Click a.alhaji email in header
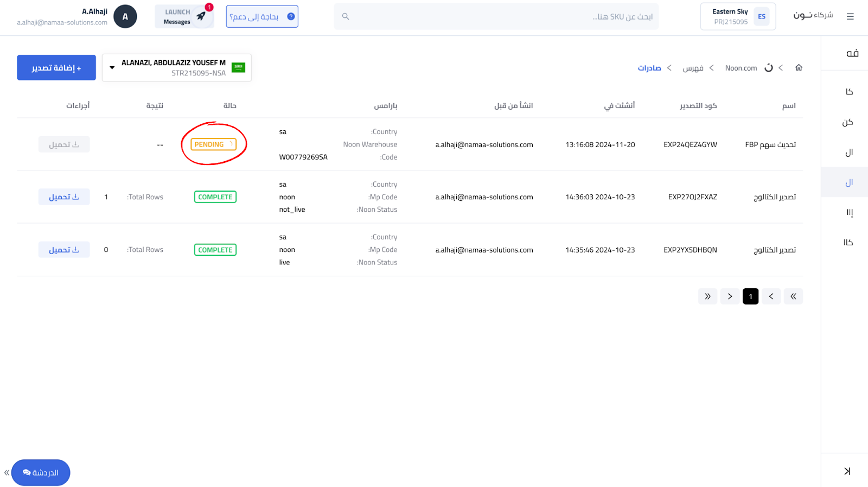Screen dimensions: 868x487 62,22
